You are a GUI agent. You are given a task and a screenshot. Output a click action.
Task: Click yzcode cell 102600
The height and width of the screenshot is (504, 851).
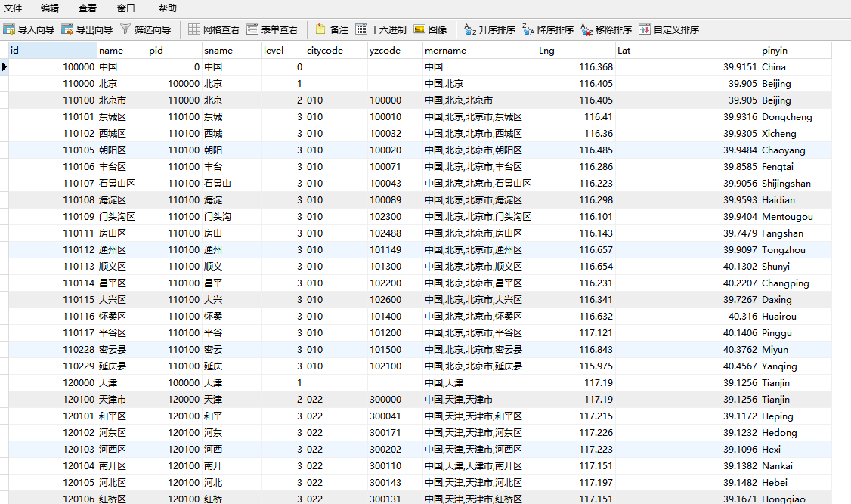point(395,300)
